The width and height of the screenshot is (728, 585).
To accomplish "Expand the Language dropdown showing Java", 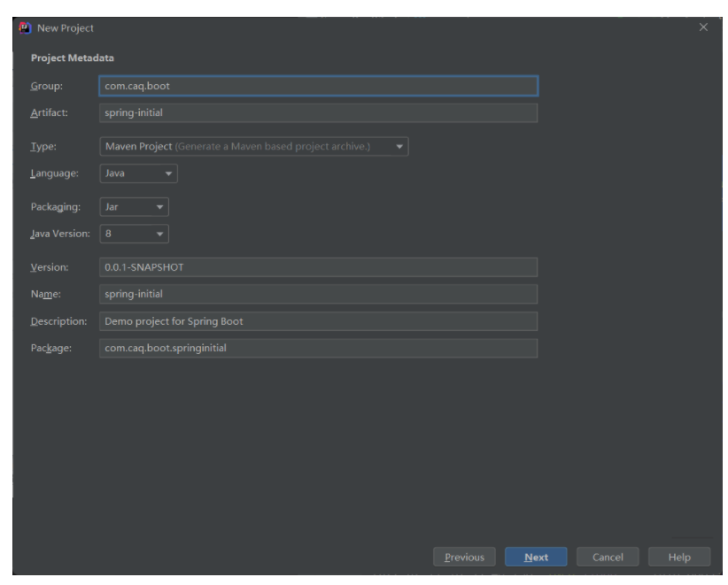I will pyautogui.click(x=138, y=174).
